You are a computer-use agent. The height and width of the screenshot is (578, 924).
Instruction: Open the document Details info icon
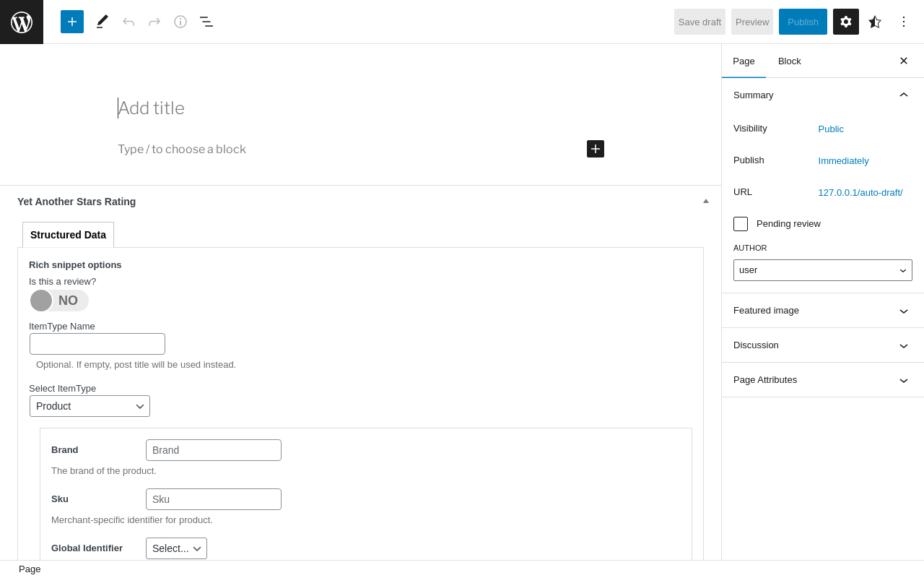pos(180,22)
